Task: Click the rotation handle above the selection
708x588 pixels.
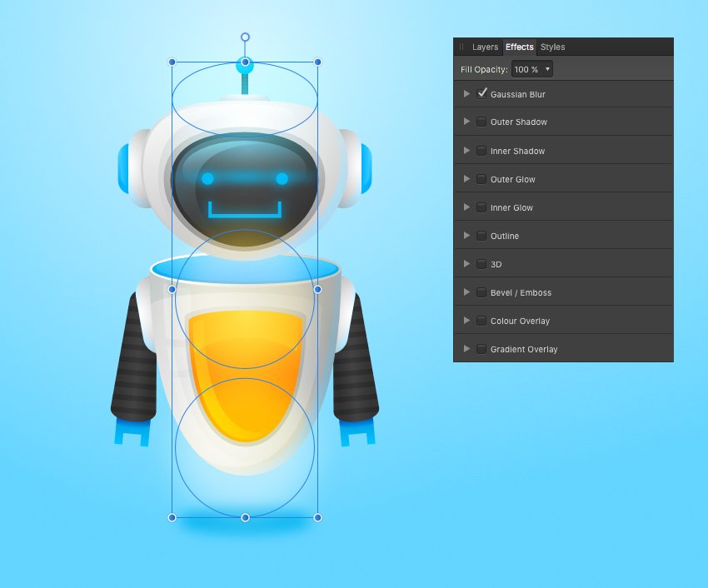Action: click(x=245, y=37)
